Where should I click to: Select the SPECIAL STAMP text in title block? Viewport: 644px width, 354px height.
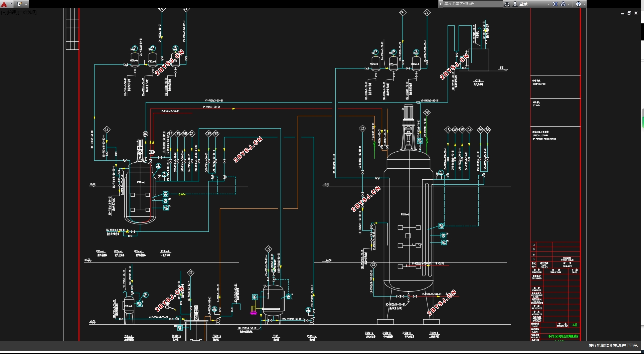[540, 136]
